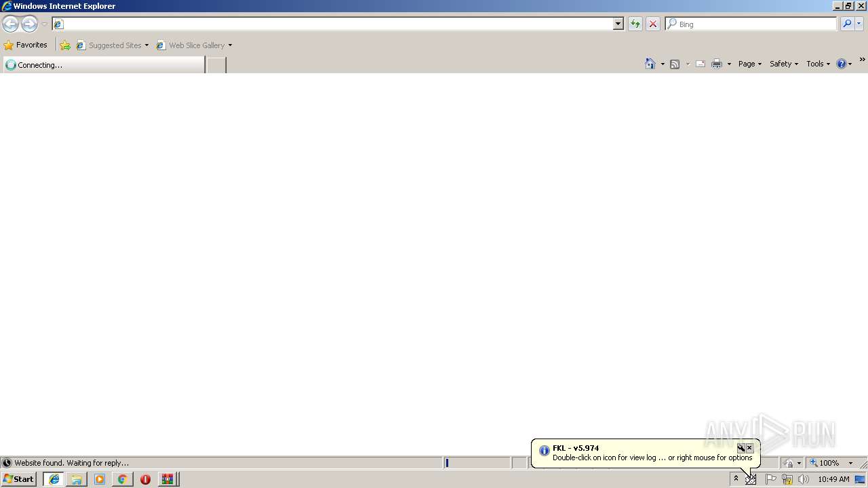Click the FKL v5.974 balloon title
The image size is (868, 488).
(x=576, y=448)
